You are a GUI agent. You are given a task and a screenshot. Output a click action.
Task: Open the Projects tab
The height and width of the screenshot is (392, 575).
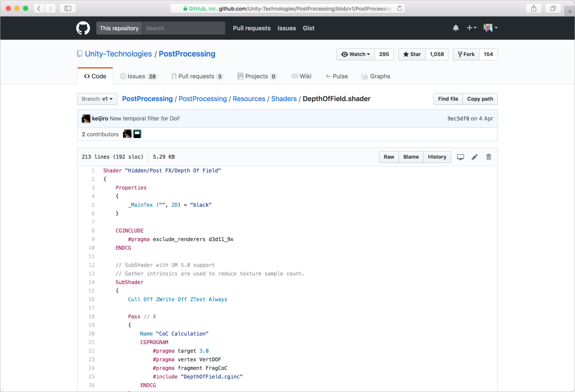pos(257,76)
